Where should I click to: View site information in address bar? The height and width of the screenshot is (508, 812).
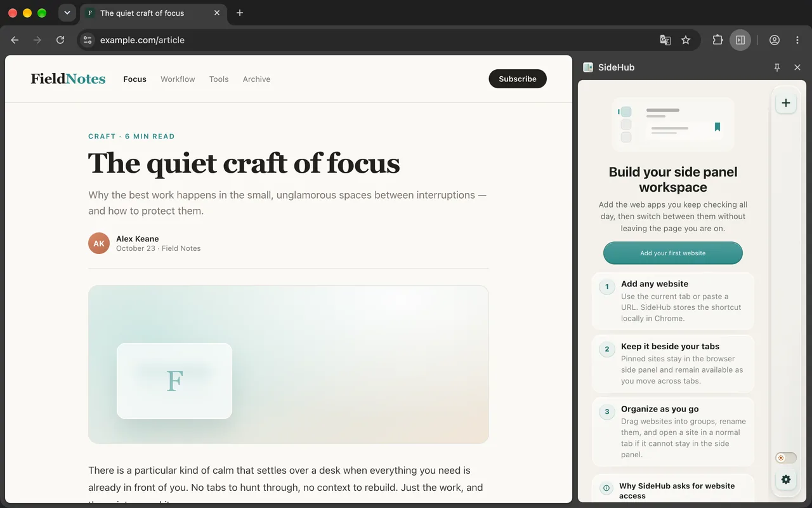pos(88,40)
